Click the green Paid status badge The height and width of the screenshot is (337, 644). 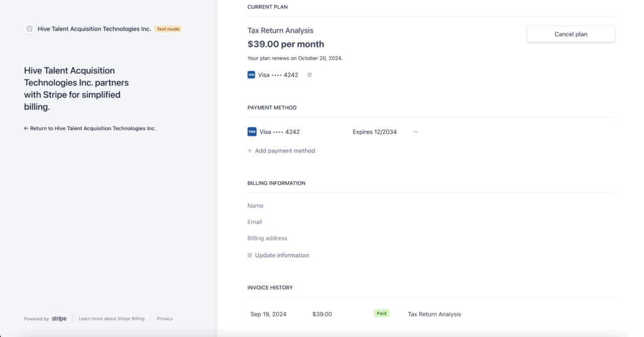pyautogui.click(x=381, y=313)
